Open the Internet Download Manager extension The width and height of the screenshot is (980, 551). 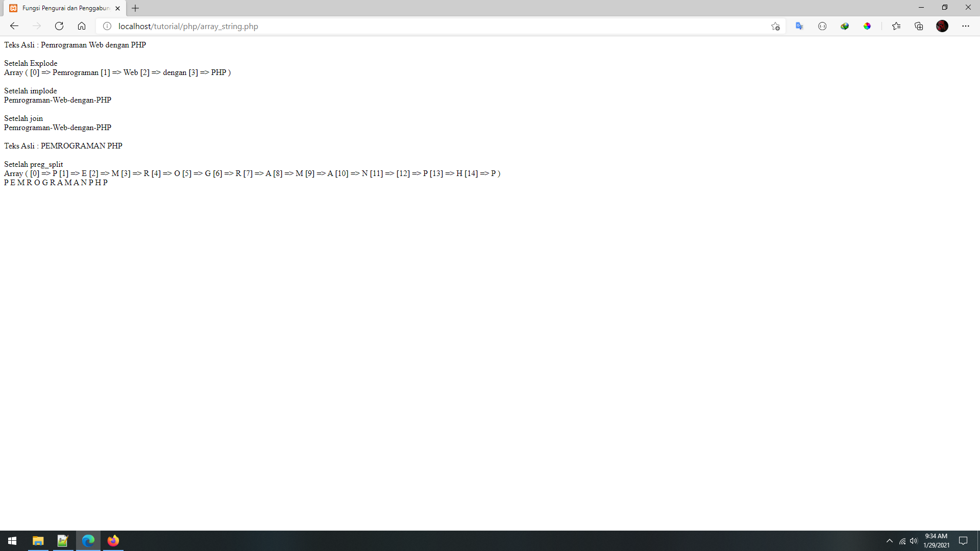tap(845, 26)
